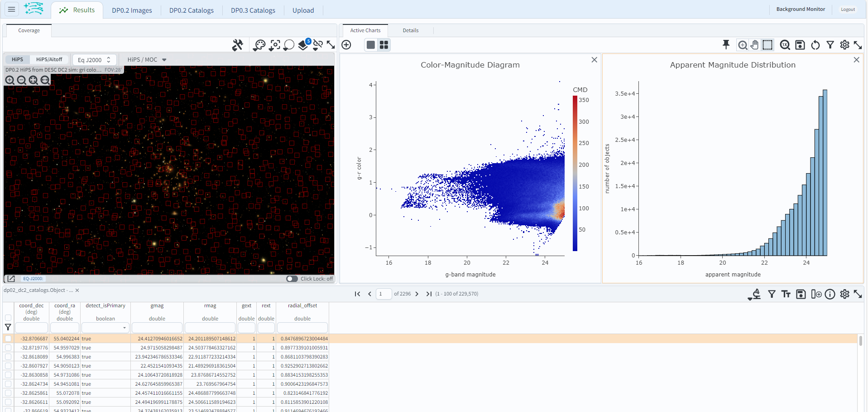This screenshot has width=868, height=412.
Task: Open table options gear
Action: tap(844, 294)
